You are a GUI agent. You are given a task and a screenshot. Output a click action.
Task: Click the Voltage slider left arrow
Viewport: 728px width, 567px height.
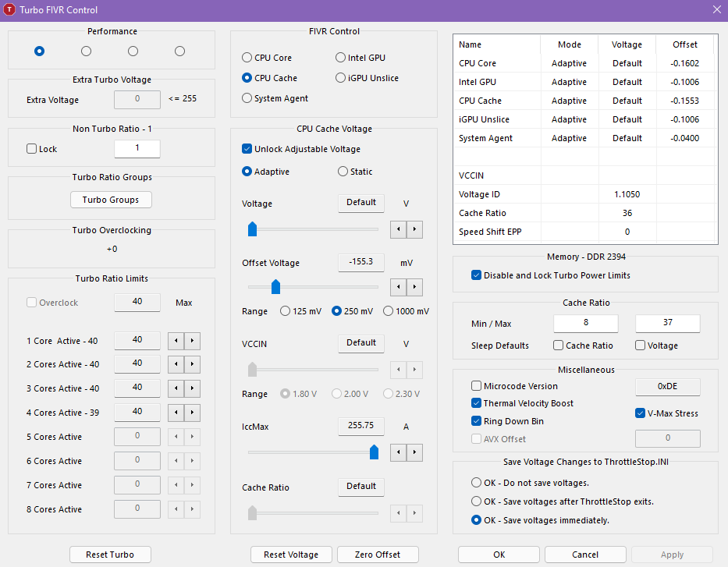click(398, 229)
